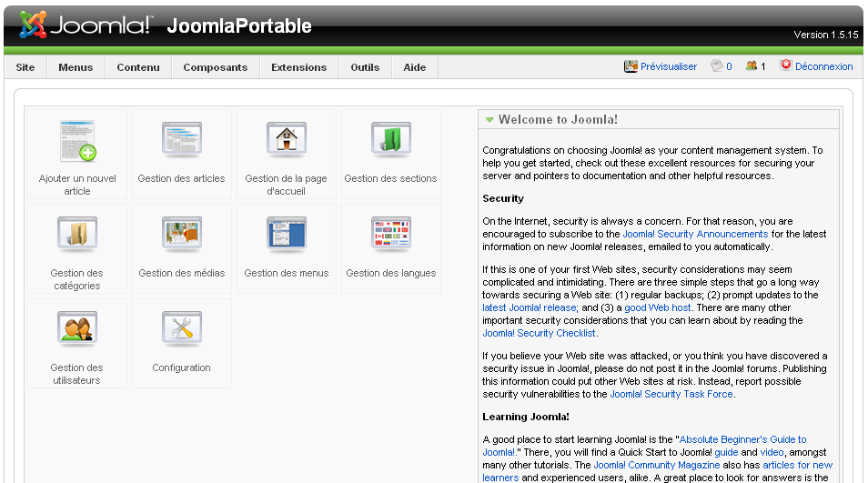The image size is (868, 483).
Task: Open the Gestion des langues flags icon
Action: point(391,235)
